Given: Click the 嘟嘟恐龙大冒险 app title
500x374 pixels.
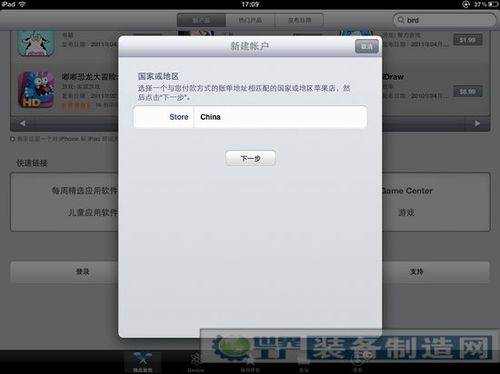Looking at the screenshot, I should (x=90, y=77).
